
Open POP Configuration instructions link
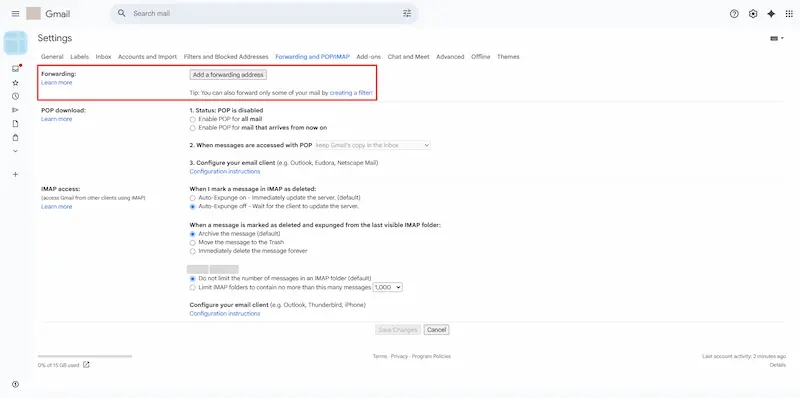(224, 171)
